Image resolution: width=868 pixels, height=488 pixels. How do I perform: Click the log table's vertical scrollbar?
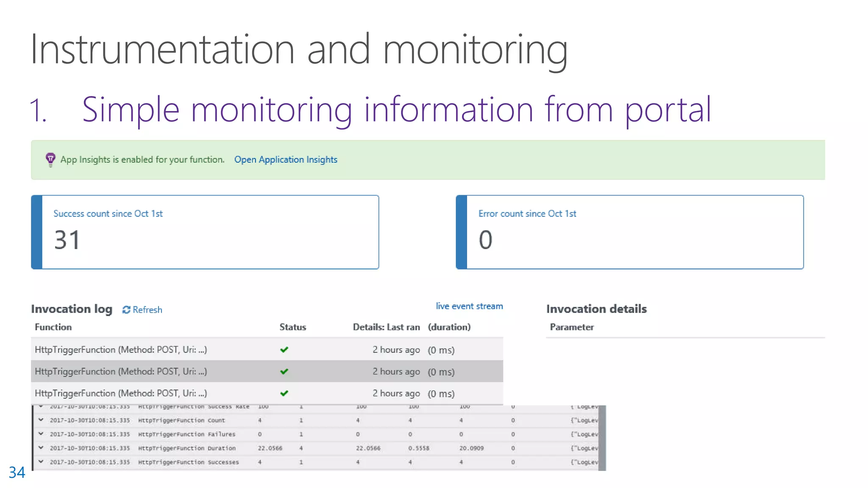coord(602,437)
